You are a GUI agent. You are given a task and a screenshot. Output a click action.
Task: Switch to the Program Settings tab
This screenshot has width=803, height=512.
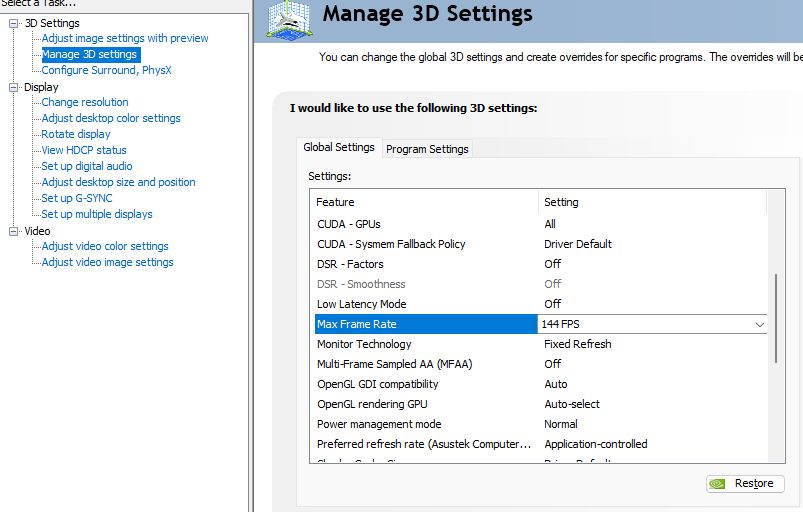pos(427,149)
